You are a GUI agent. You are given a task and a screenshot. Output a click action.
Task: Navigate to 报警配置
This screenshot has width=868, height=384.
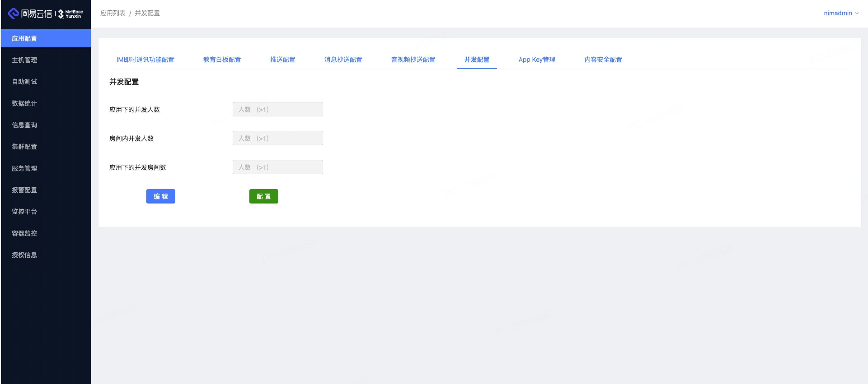pos(24,190)
